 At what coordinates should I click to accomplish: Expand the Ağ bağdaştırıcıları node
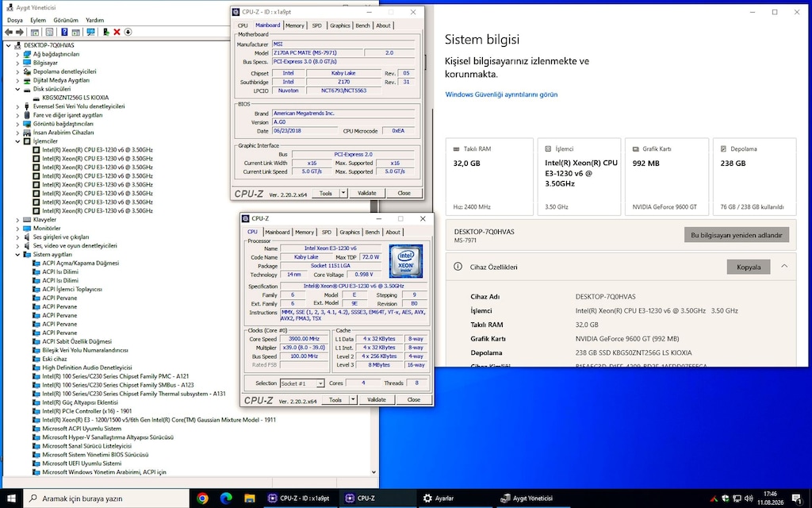point(17,55)
